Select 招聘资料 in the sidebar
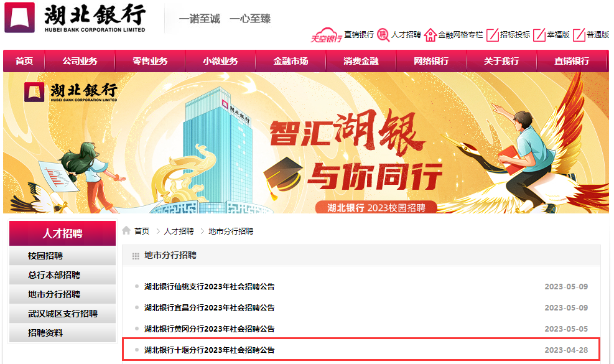 62,333
